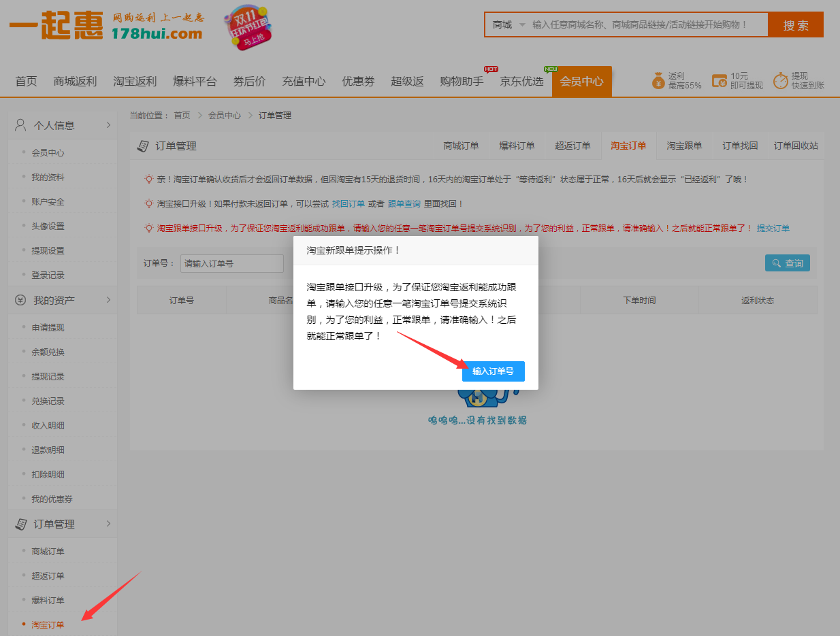The width and height of the screenshot is (840, 636).
Task: Open 退款明细 in the sidebar
Action: (48, 450)
